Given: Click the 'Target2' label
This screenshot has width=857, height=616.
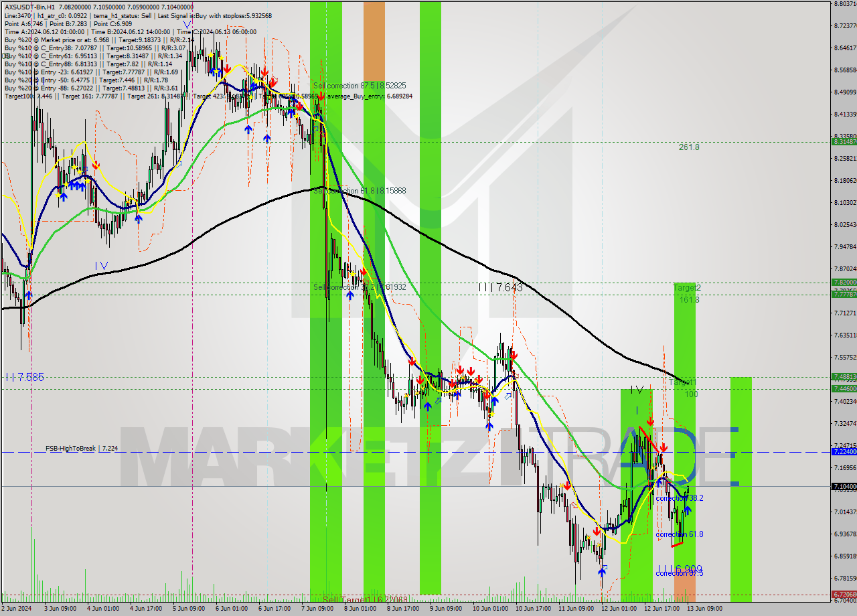Looking at the screenshot, I should [x=687, y=287].
